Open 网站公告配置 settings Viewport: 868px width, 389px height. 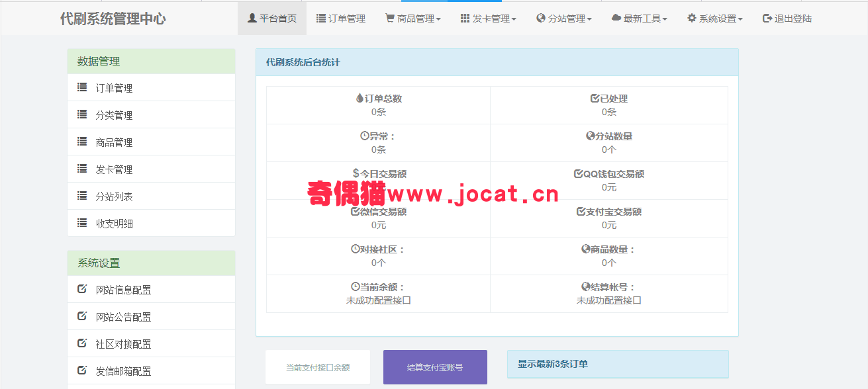pyautogui.click(x=151, y=317)
